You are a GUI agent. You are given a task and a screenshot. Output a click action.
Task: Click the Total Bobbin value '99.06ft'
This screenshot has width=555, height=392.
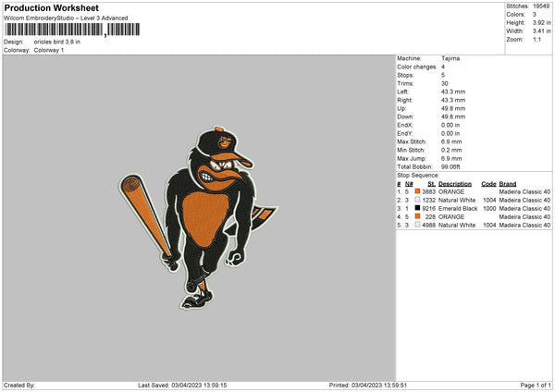[450, 167]
